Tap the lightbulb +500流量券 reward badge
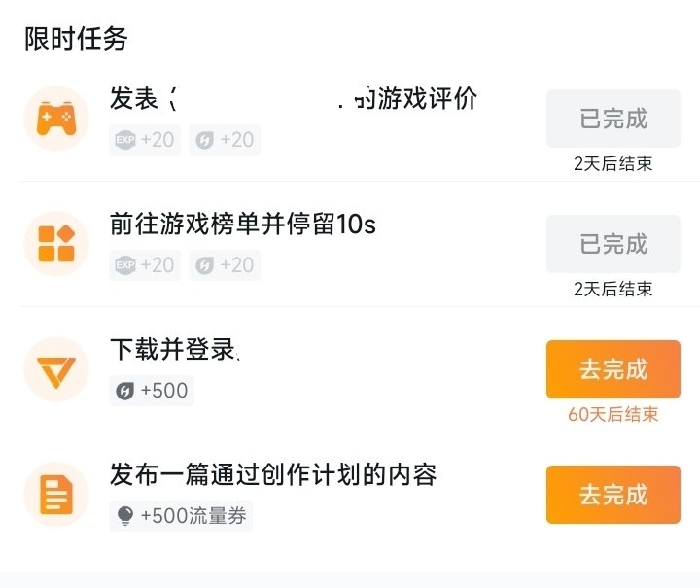Image resolution: width=700 pixels, height=588 pixels. [181, 516]
